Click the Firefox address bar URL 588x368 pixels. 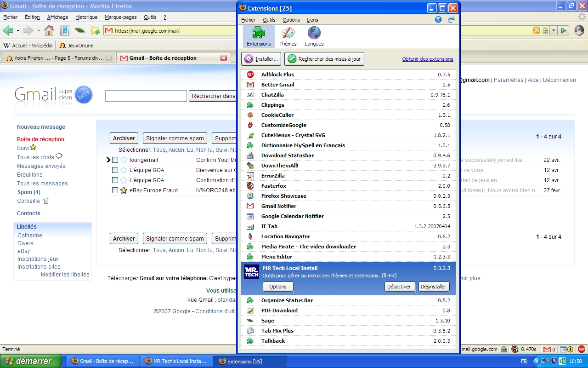pos(147,31)
